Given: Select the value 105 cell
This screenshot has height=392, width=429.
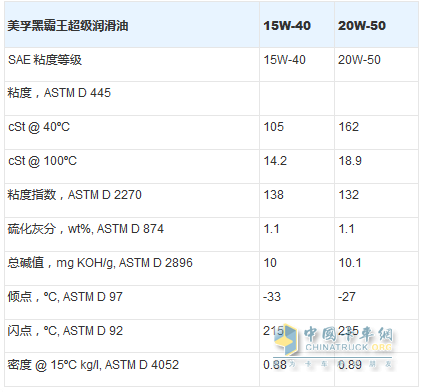Looking at the screenshot, I should (274, 127).
